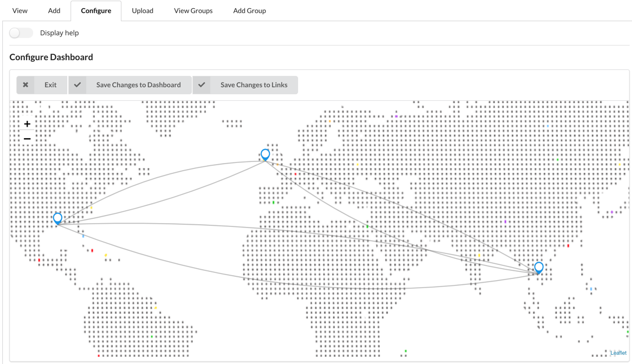This screenshot has height=364, width=632.
Task: Open the Add tab
Action: pyautogui.click(x=54, y=10)
